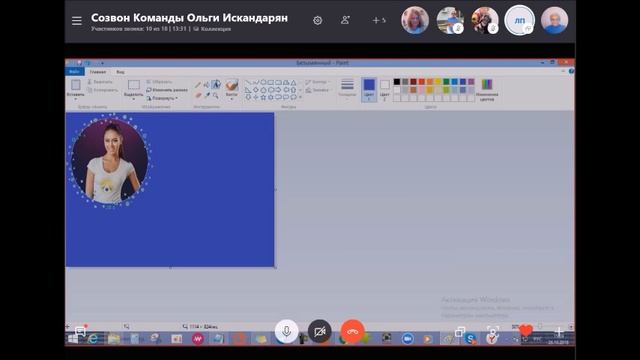Open the Толщина line thickness dropdown
Viewport: 640px width, 360px height.
click(347, 89)
